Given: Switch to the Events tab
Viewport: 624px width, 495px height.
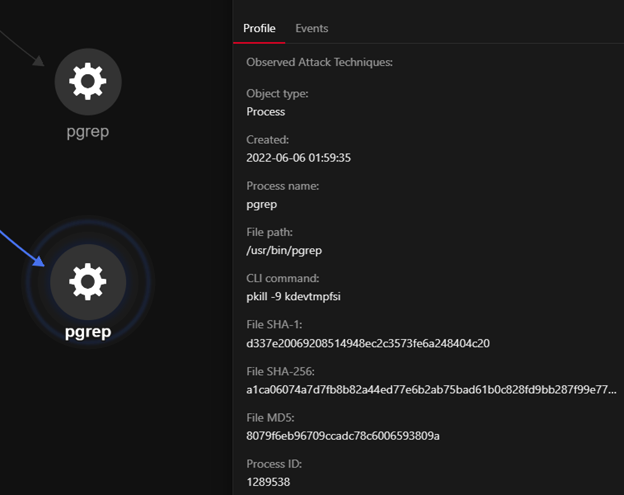Looking at the screenshot, I should tap(311, 28).
